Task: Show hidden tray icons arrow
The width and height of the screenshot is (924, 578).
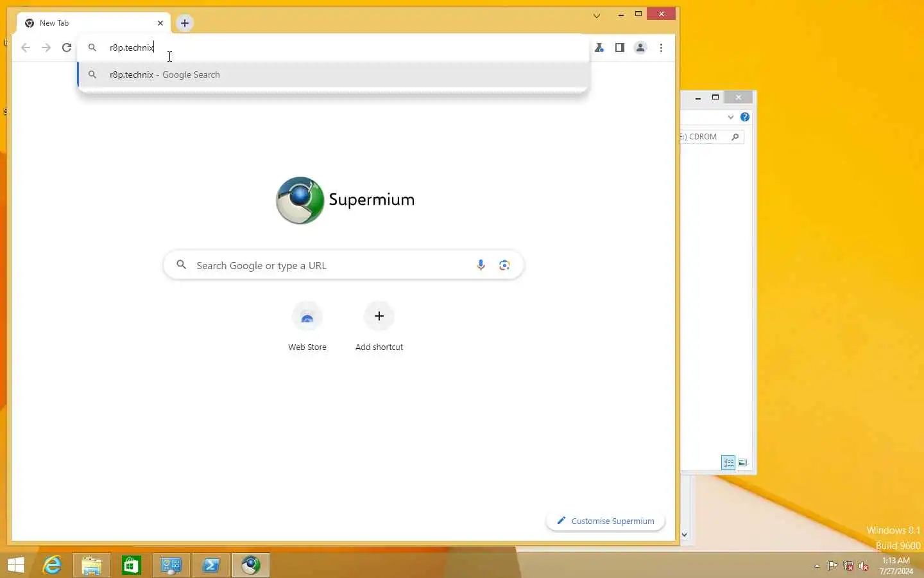Action: 817,566
